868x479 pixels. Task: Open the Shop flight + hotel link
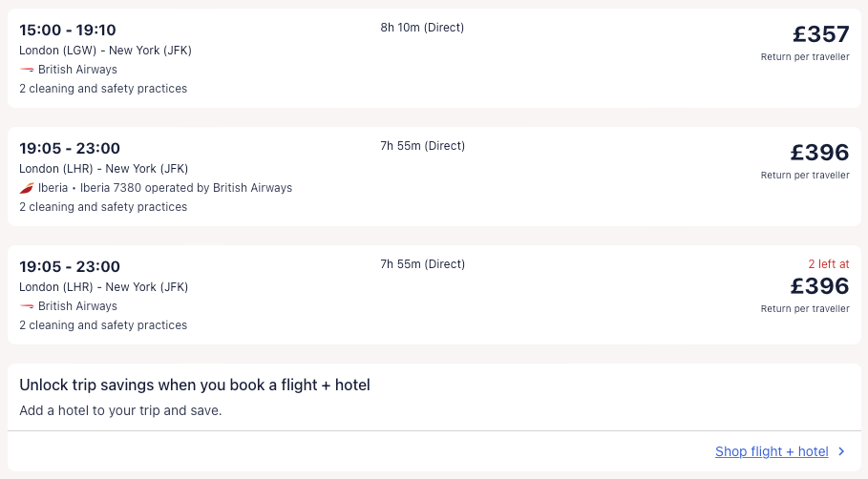coord(772,452)
